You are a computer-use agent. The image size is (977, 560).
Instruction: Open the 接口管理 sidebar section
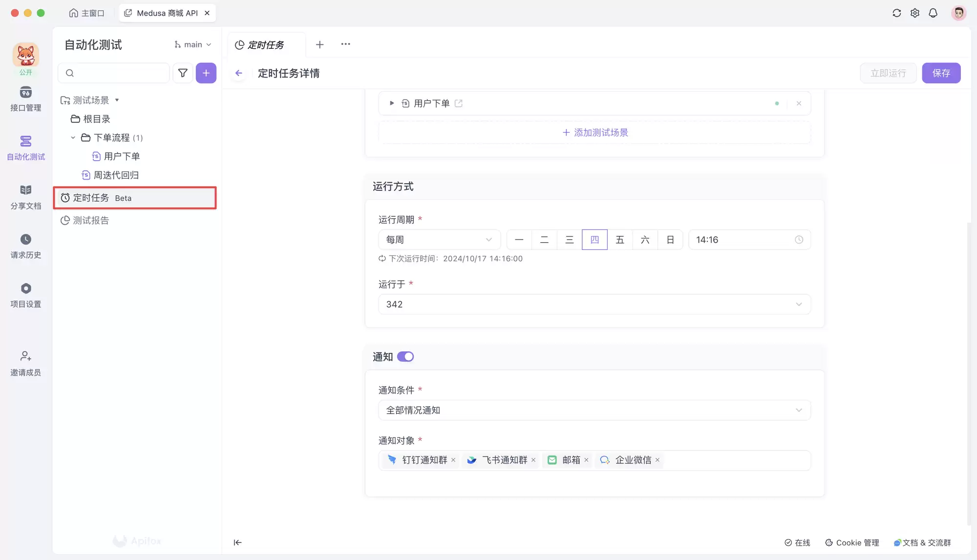(25, 99)
